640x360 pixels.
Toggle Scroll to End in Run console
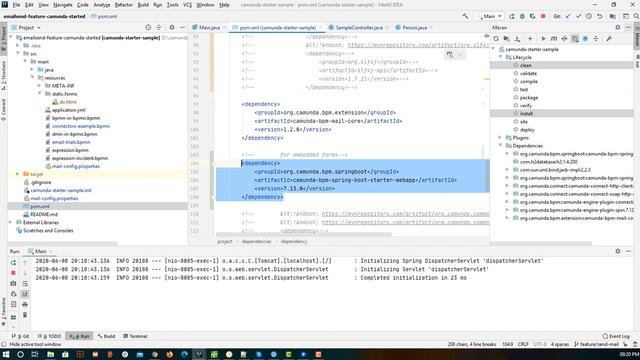pos(25,294)
